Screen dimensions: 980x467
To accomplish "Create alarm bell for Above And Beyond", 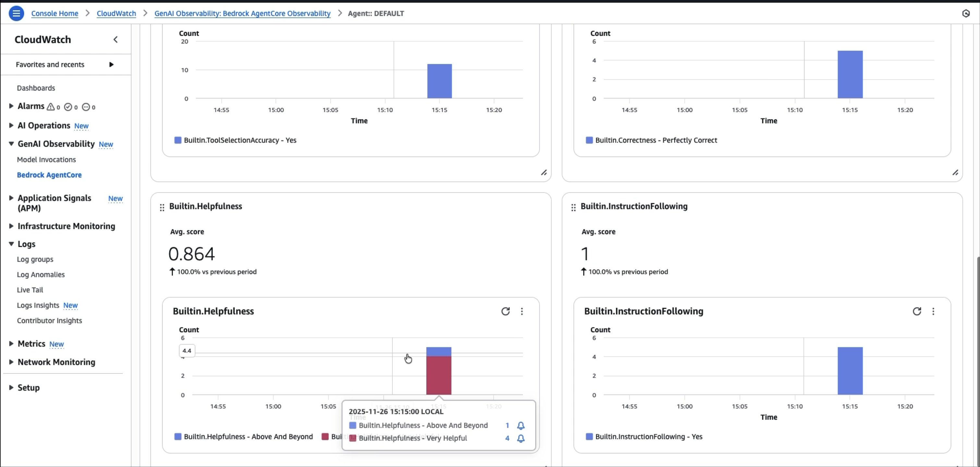I will (521, 425).
